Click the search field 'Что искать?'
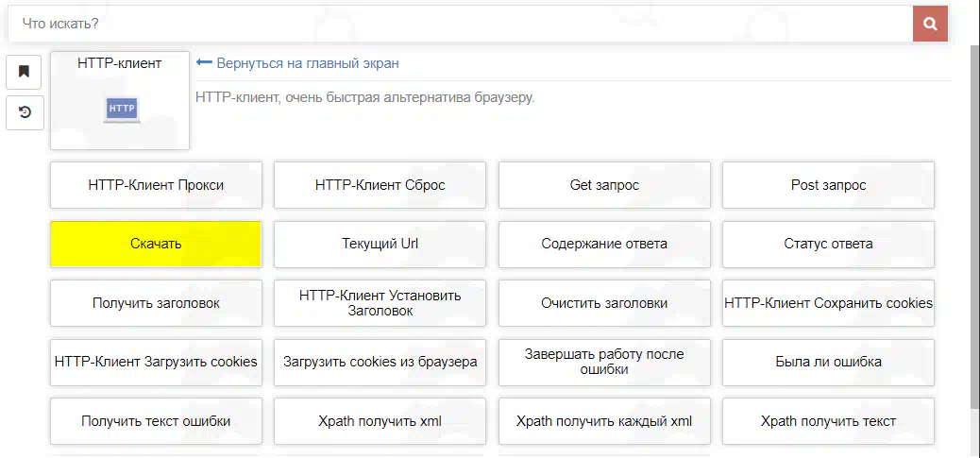 [x=459, y=24]
